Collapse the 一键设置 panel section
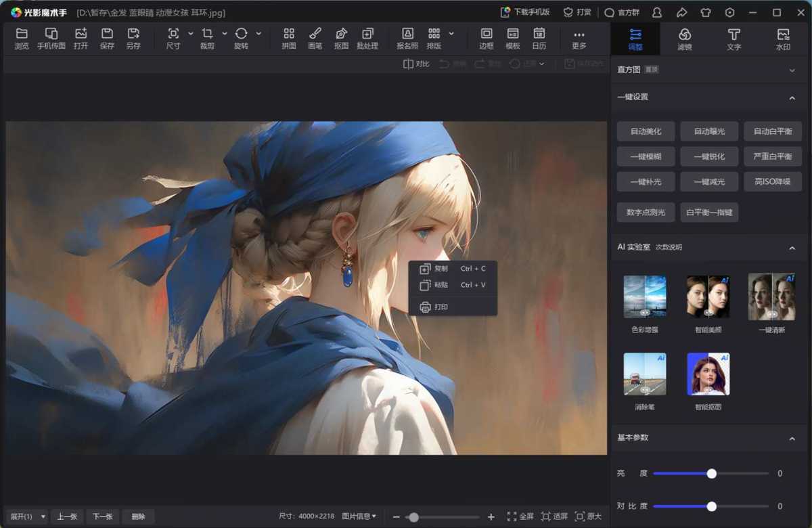This screenshot has height=528, width=812. point(792,97)
